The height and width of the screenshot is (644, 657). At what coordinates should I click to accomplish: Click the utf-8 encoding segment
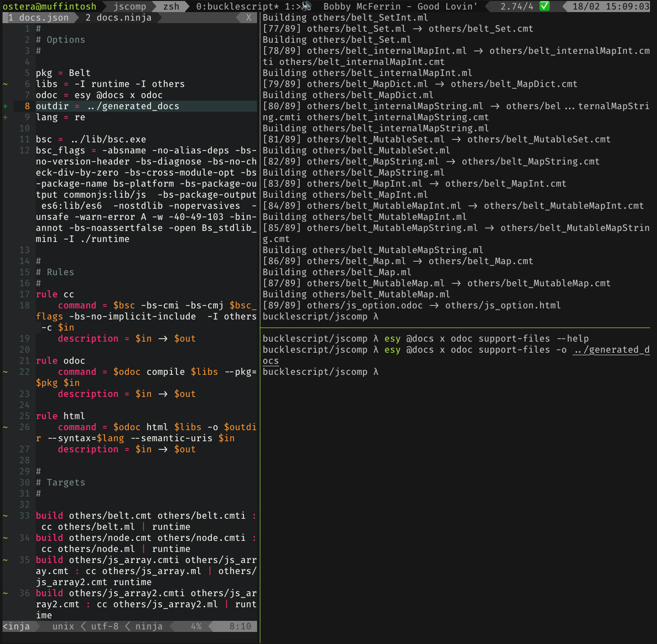click(x=104, y=626)
